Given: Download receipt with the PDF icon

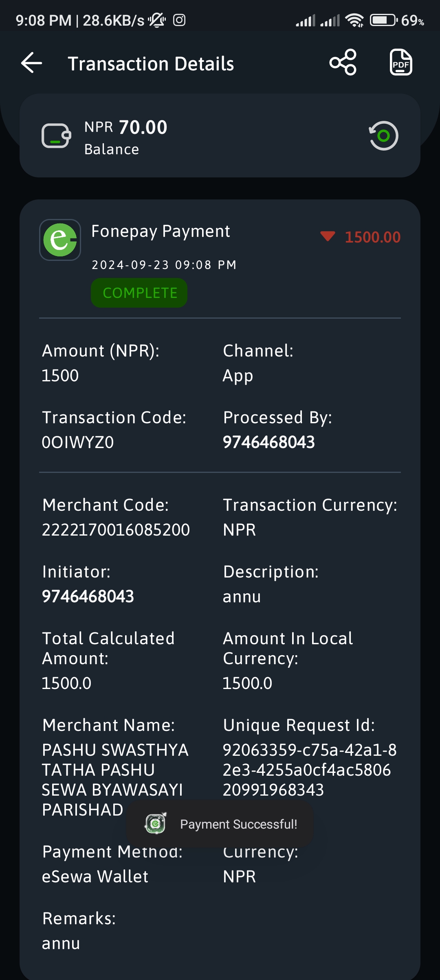Looking at the screenshot, I should [401, 63].
